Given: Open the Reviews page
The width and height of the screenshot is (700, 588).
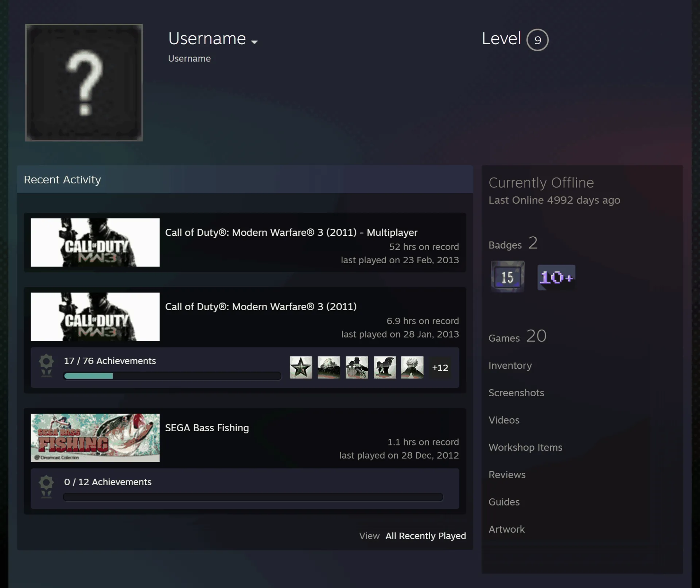Looking at the screenshot, I should click(x=507, y=475).
